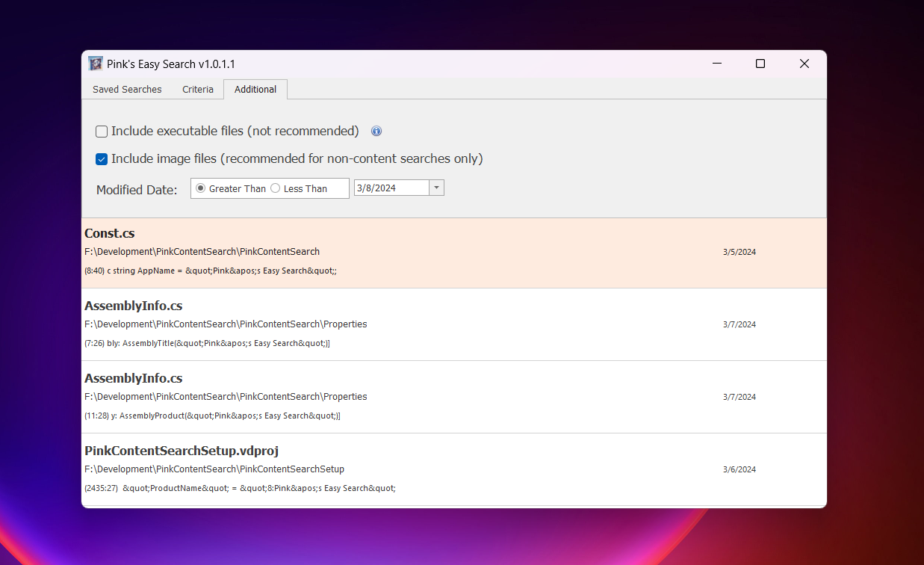Select the first AssemblyInfo.cs result with AssemblyTitle
Image resolution: width=924 pixels, height=565 pixels.
pos(133,306)
